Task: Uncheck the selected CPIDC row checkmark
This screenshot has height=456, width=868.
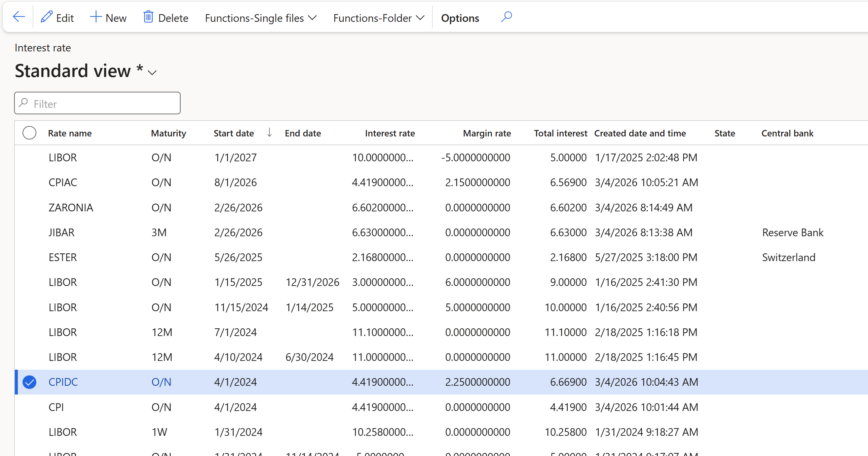Action: pos(29,382)
